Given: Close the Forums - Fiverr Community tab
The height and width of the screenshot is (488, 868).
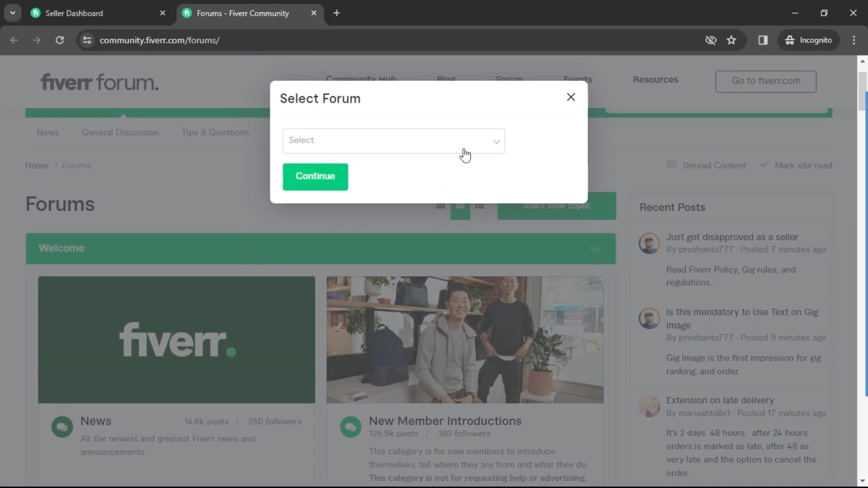Looking at the screenshot, I should (x=314, y=13).
